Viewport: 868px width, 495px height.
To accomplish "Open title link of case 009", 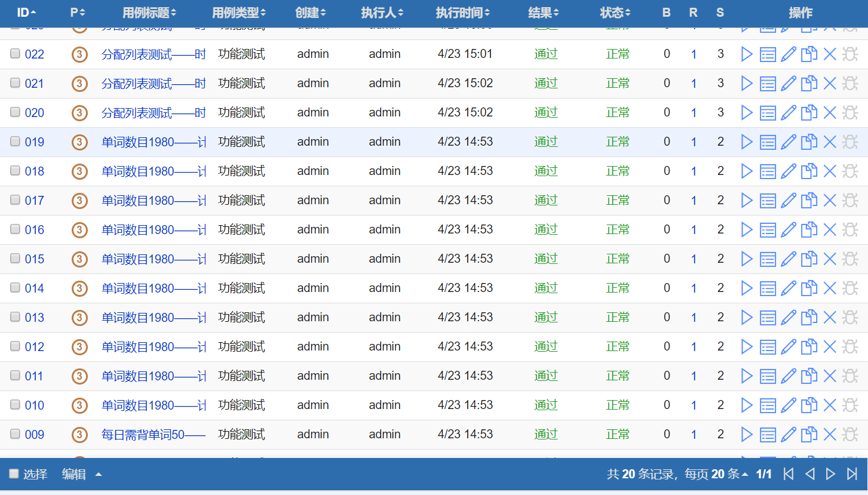I will (x=153, y=435).
